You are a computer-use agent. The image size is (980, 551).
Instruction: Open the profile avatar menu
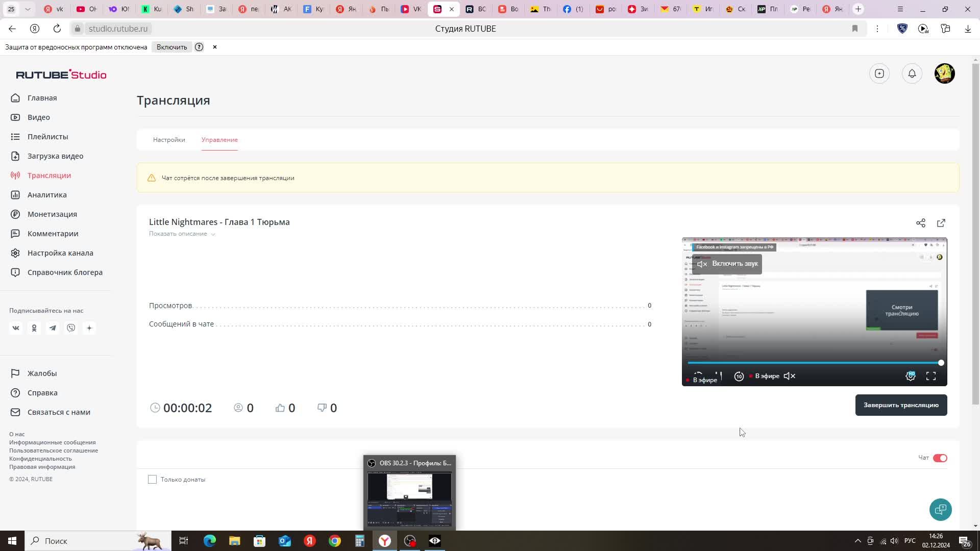point(945,73)
